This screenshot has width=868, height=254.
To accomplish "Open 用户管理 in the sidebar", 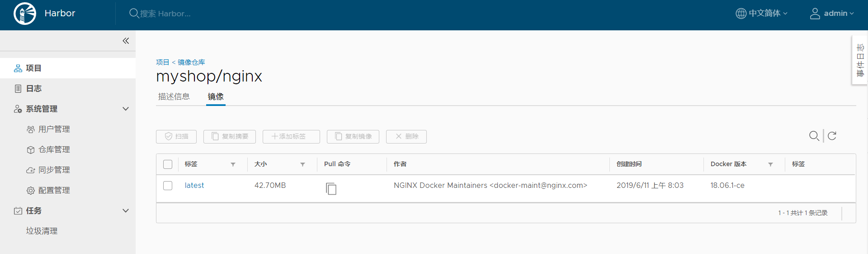I will pos(54,129).
